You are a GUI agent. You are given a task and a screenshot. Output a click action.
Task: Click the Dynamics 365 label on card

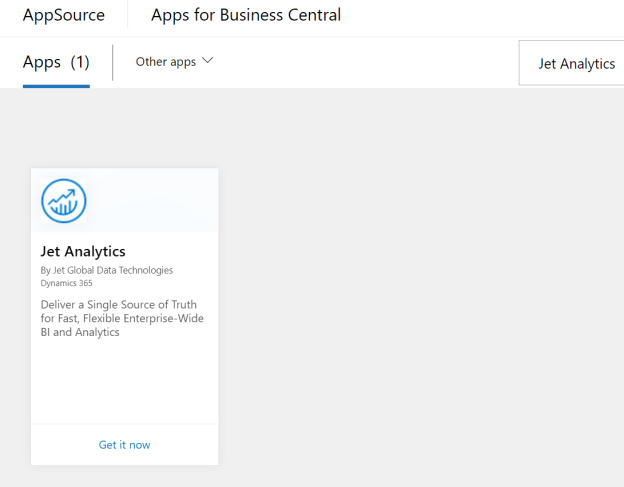pos(66,283)
